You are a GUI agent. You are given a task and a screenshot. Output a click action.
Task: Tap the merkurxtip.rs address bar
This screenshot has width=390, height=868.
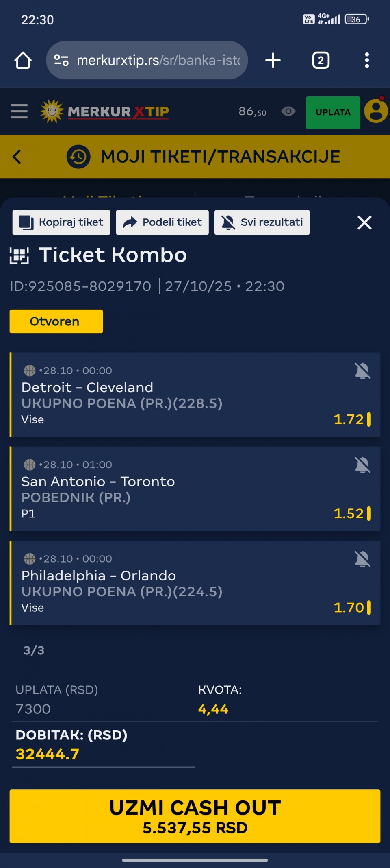(158, 61)
